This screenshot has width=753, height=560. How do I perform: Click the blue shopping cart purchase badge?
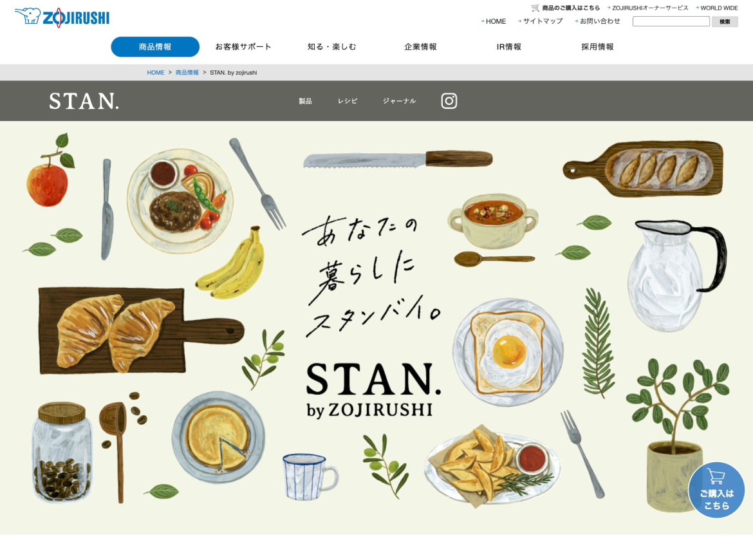pyautogui.click(x=716, y=490)
